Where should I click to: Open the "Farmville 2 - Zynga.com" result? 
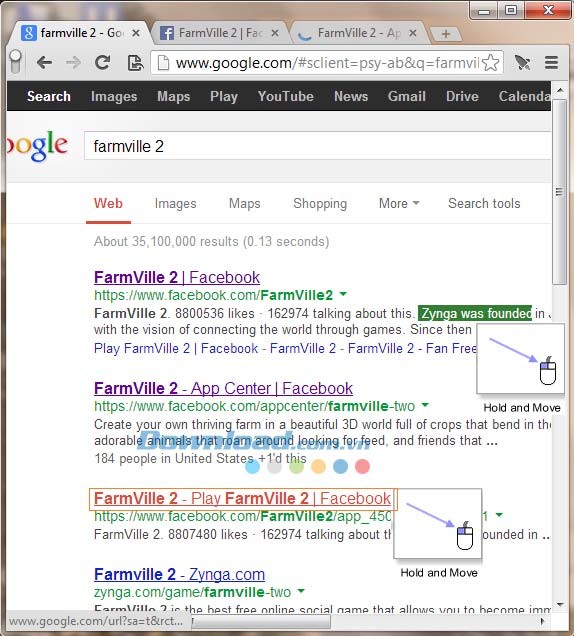[x=179, y=575]
